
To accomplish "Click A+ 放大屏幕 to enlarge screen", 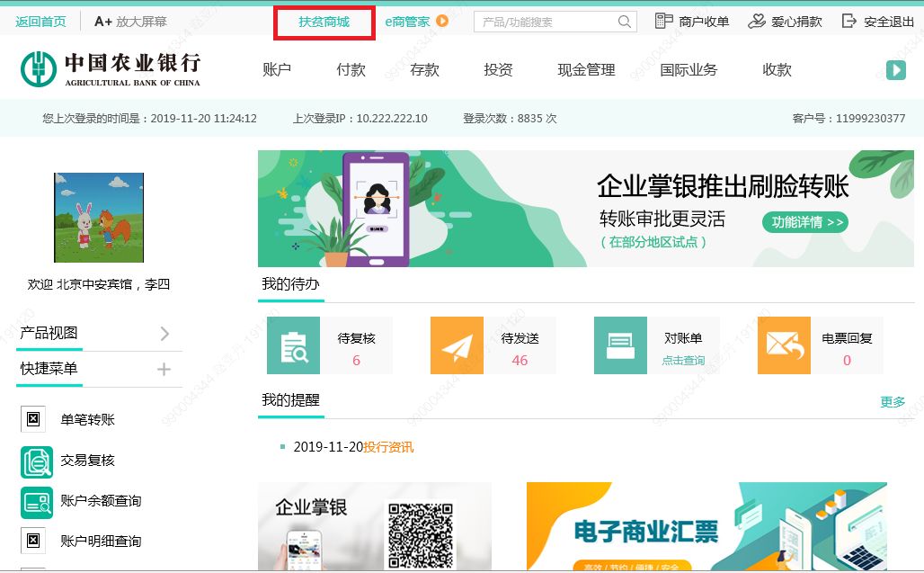I will [131, 22].
